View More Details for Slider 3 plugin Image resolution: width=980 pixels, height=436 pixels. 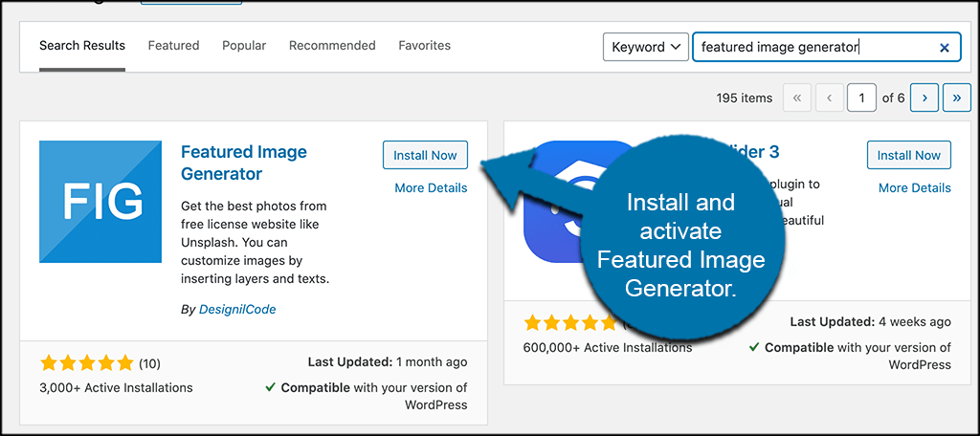point(914,188)
